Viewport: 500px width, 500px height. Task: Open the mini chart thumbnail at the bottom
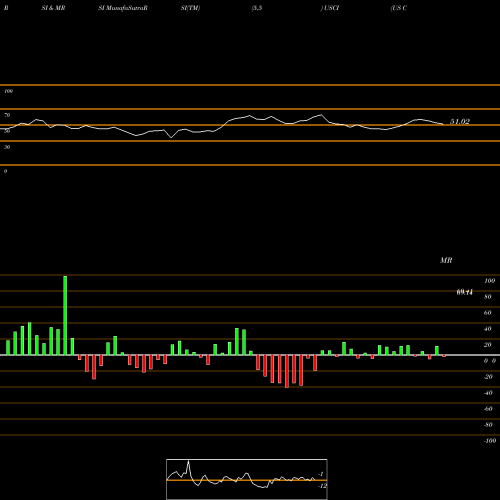pos(247,479)
